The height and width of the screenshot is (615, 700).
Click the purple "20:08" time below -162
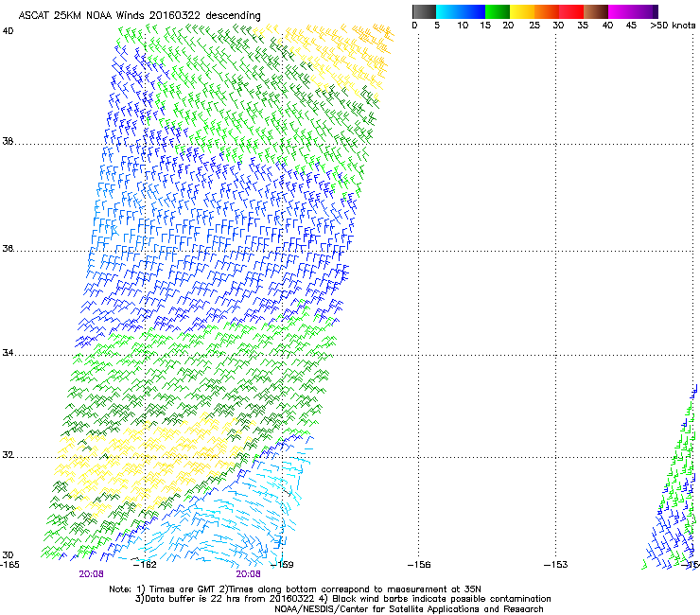pos(91,574)
